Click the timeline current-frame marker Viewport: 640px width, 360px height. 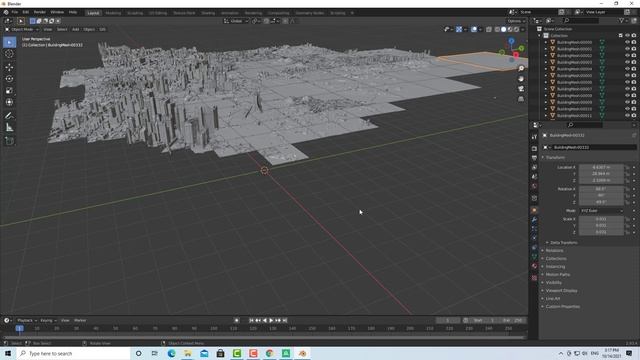[19, 328]
